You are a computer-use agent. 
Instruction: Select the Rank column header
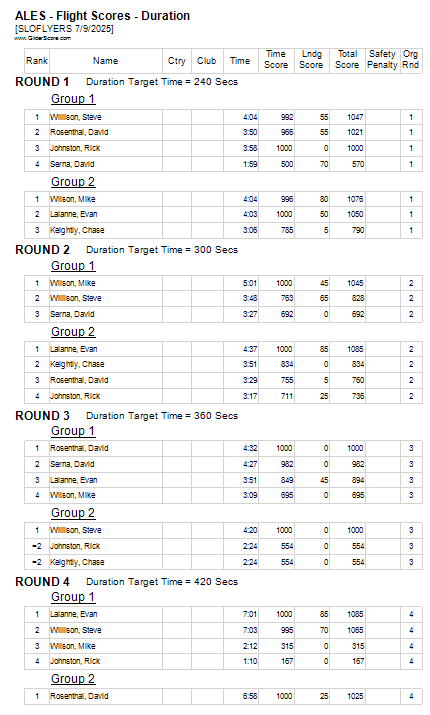coord(37,61)
